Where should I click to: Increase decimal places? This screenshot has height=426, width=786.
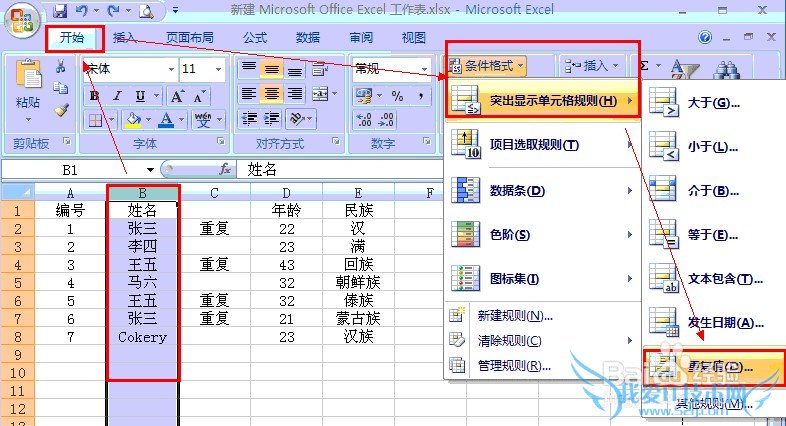pyautogui.click(x=364, y=119)
